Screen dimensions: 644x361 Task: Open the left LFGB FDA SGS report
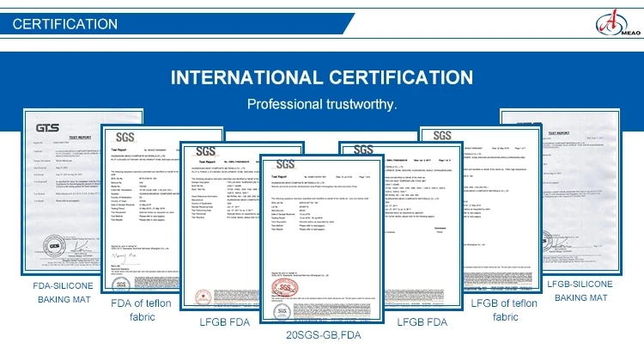pyautogui.click(x=220, y=226)
